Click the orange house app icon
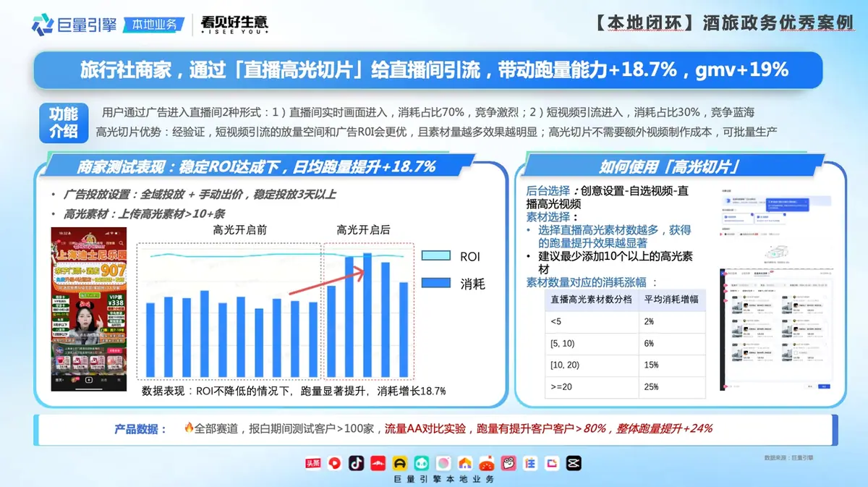 465,462
